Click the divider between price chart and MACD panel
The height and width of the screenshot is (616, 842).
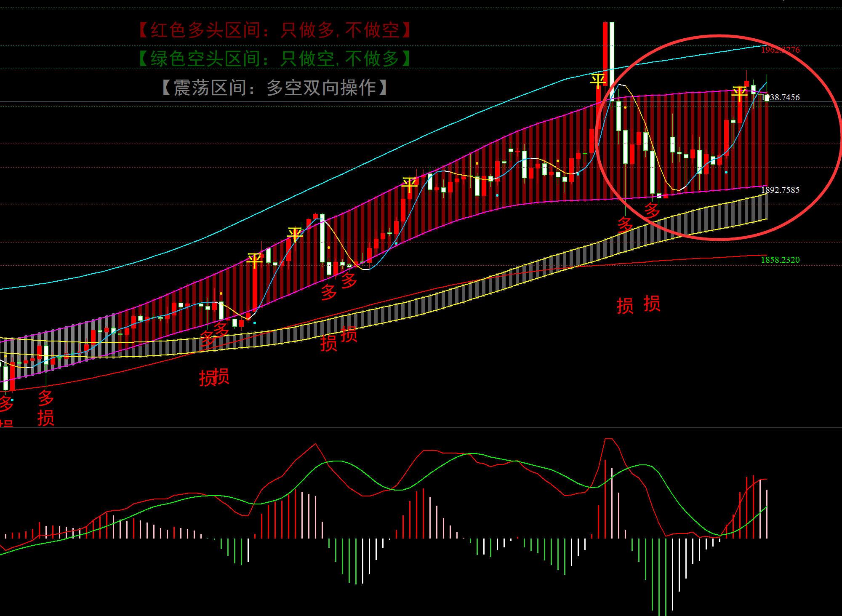421,427
